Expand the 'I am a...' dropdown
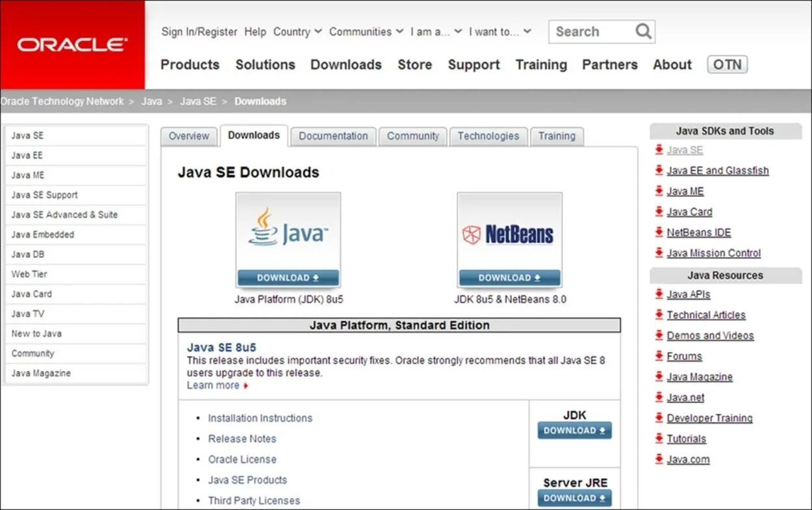 (x=436, y=31)
